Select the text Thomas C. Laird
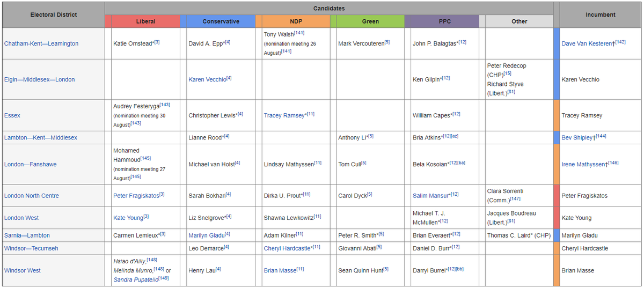The image size is (644, 288). (x=509, y=235)
